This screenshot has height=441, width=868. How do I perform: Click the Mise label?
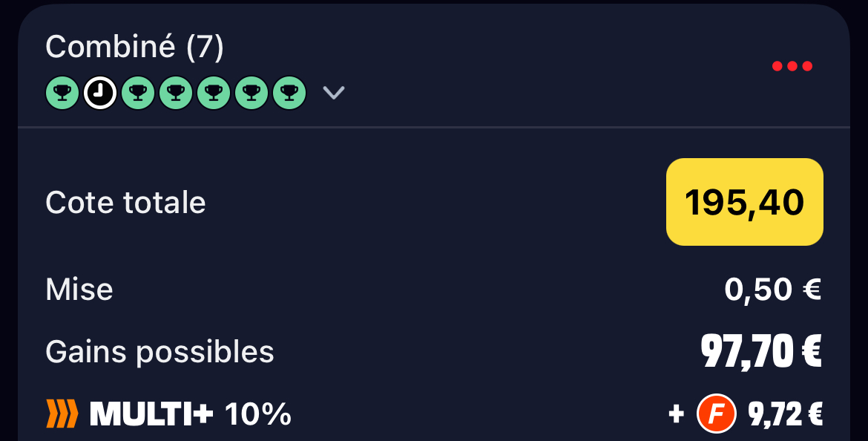click(x=79, y=290)
